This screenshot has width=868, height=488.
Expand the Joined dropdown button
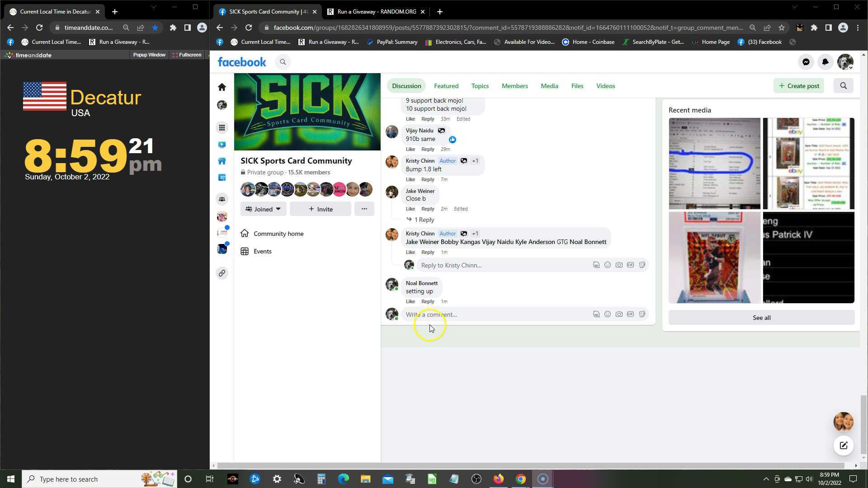click(x=263, y=209)
